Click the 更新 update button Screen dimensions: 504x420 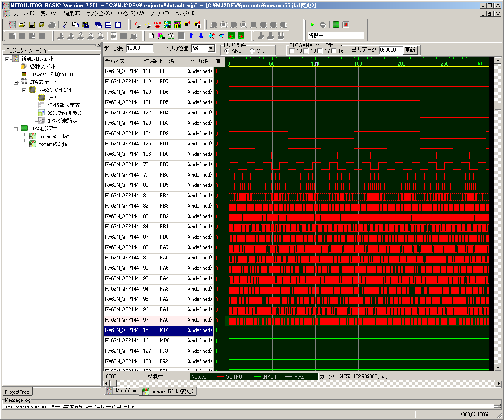pyautogui.click(x=410, y=50)
